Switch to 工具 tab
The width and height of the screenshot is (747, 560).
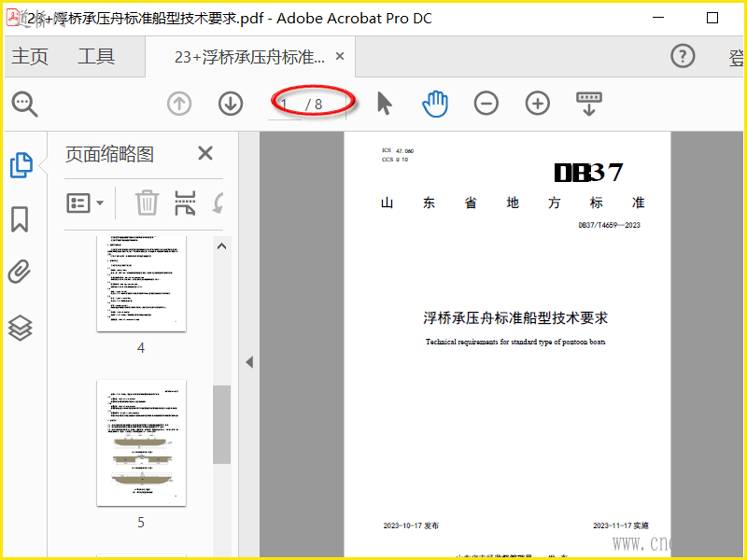tap(96, 56)
